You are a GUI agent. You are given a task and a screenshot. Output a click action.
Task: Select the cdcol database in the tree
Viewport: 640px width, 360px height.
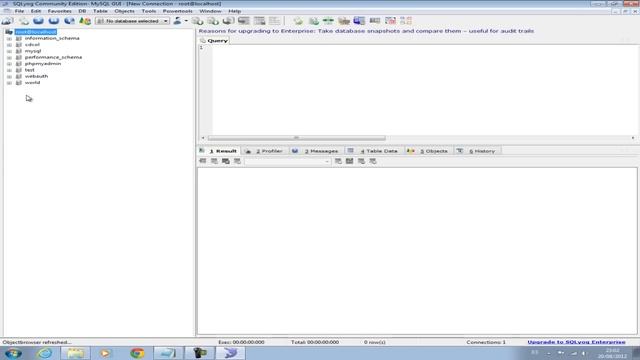32,45
